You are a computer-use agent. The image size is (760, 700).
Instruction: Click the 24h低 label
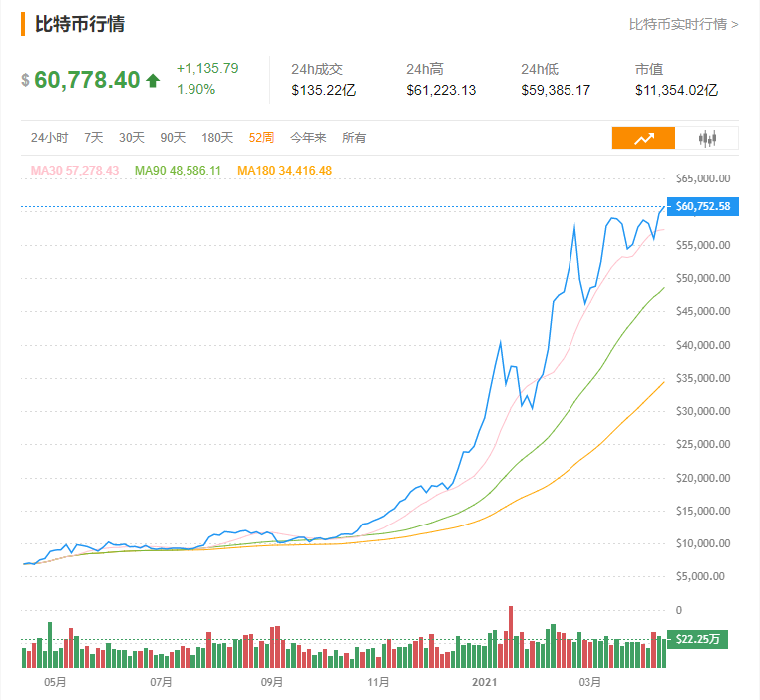click(x=540, y=69)
